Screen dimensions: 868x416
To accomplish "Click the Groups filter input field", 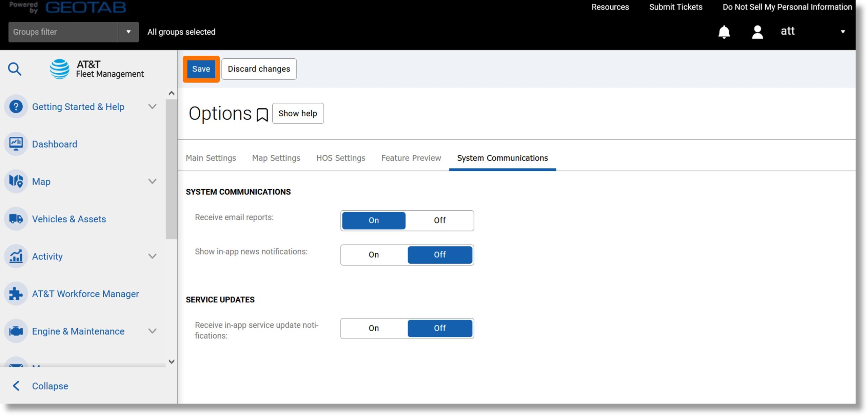I will click(x=63, y=32).
